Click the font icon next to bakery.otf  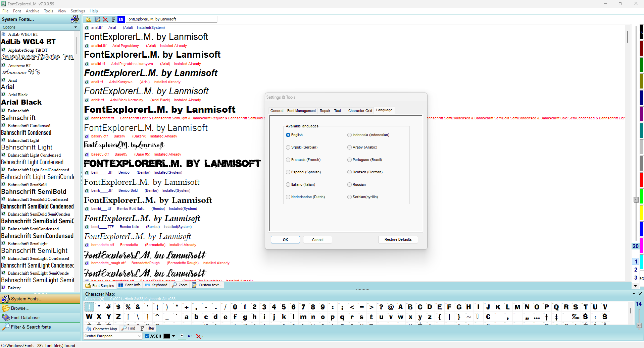pos(87,136)
